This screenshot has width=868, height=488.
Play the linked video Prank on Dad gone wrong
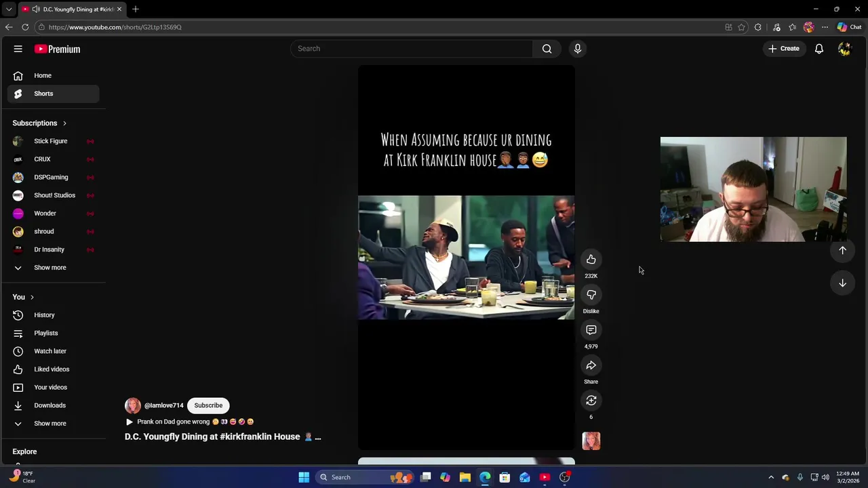(x=190, y=422)
